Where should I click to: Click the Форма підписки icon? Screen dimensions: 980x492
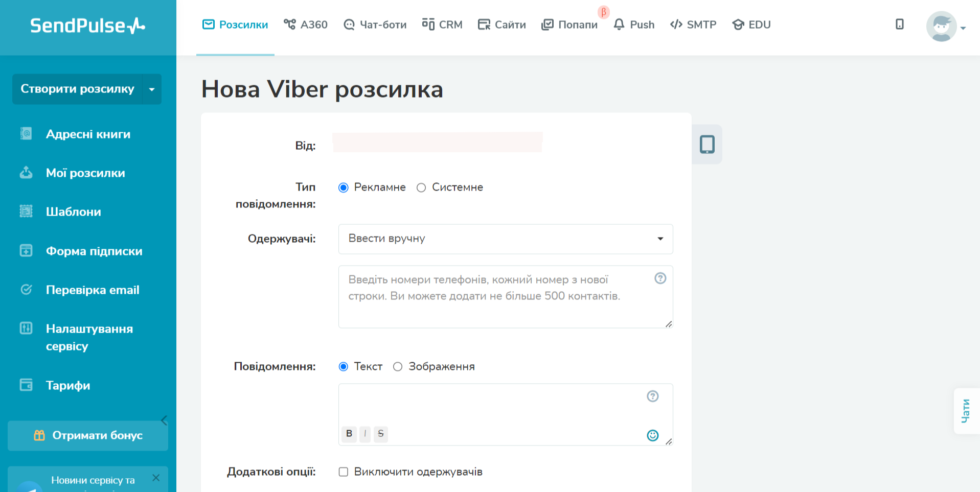[x=26, y=250]
